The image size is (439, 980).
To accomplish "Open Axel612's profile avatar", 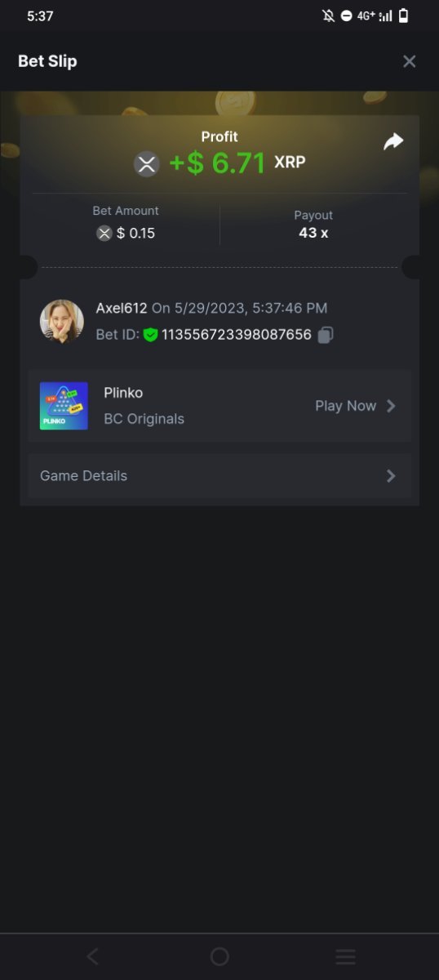I will pyautogui.click(x=62, y=321).
